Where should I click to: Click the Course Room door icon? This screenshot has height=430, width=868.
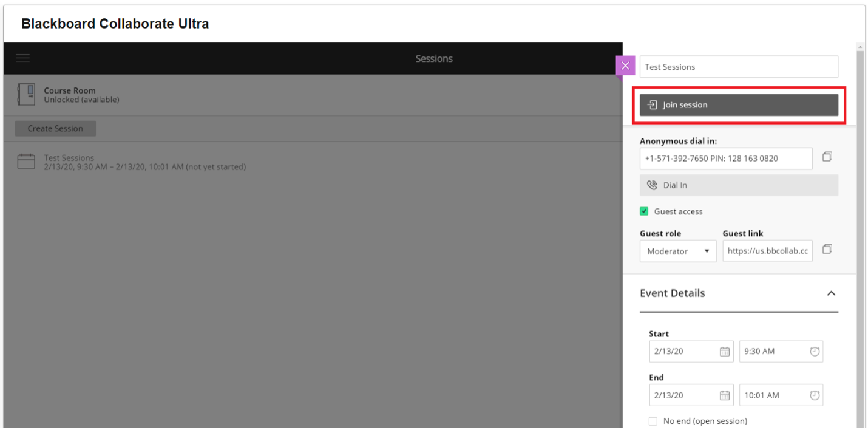25,95
